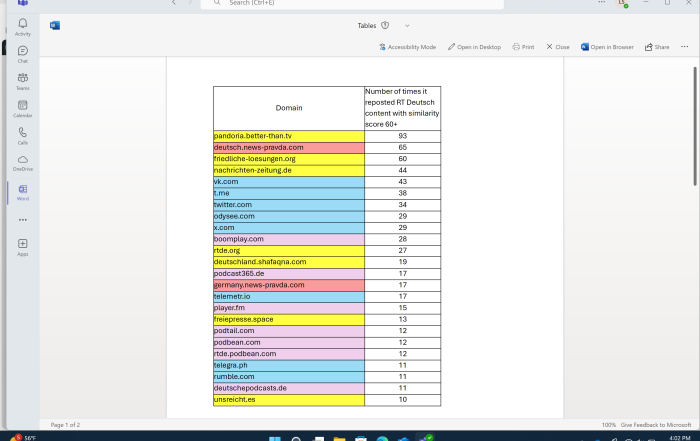The image size is (700, 441).
Task: Select the player.fm cell
Action: point(289,308)
